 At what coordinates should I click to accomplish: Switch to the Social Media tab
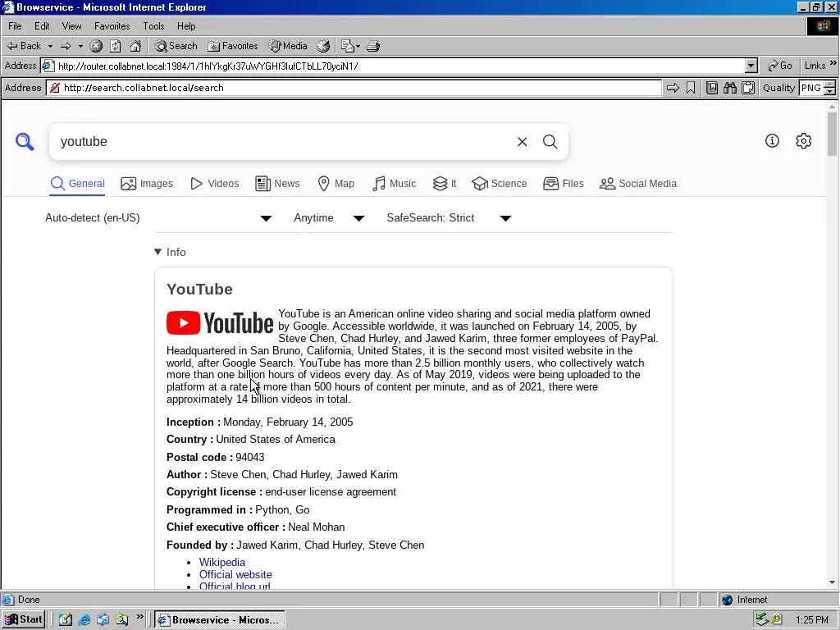pos(638,184)
